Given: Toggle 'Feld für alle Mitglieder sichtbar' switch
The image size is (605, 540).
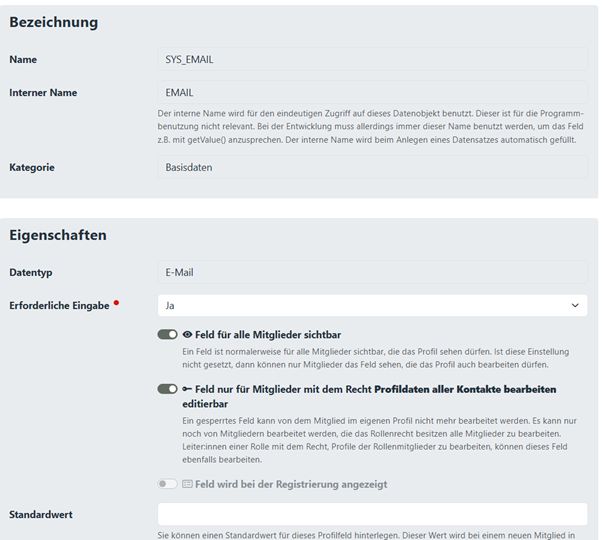Looking at the screenshot, I should pos(167,335).
